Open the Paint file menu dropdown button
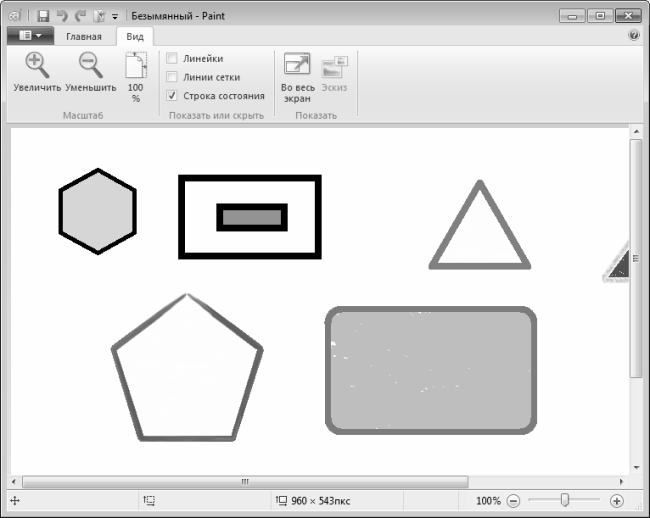Image resolution: width=650 pixels, height=518 pixels. (30, 36)
